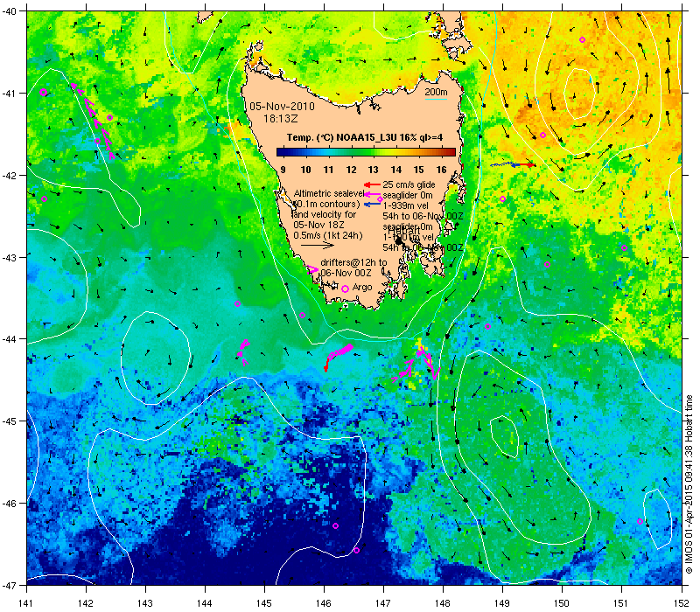The height and width of the screenshot is (612, 700).
Task: Click the 18:13Z time label
Action: [280, 119]
